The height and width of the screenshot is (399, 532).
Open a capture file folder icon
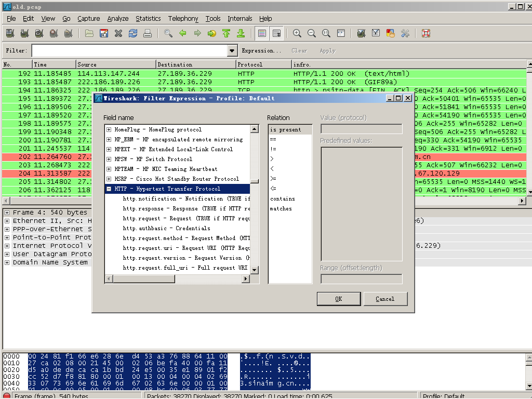[89, 33]
